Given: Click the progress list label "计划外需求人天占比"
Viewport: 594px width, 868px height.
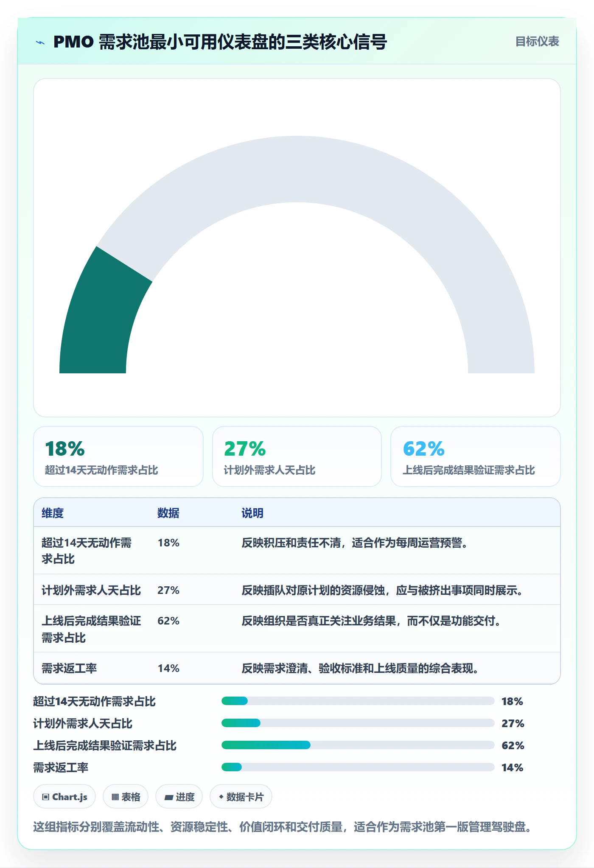Looking at the screenshot, I should pyautogui.click(x=83, y=723).
